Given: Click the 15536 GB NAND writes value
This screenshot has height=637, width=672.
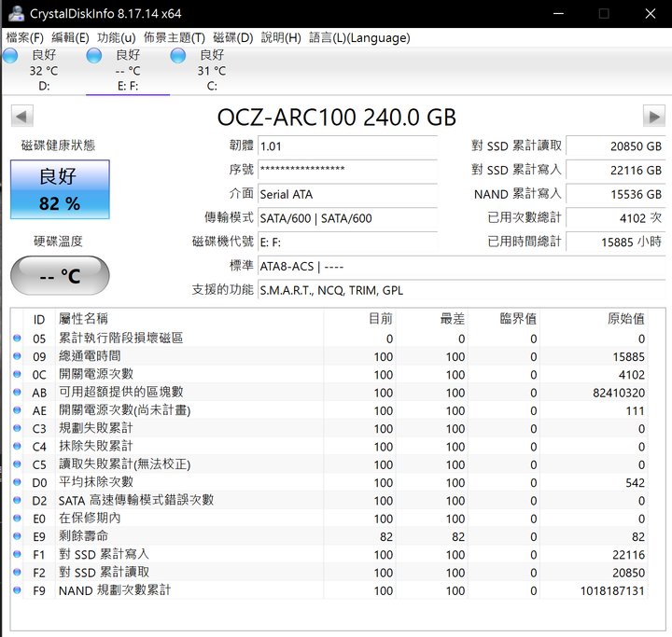Looking at the screenshot, I should (616, 194).
